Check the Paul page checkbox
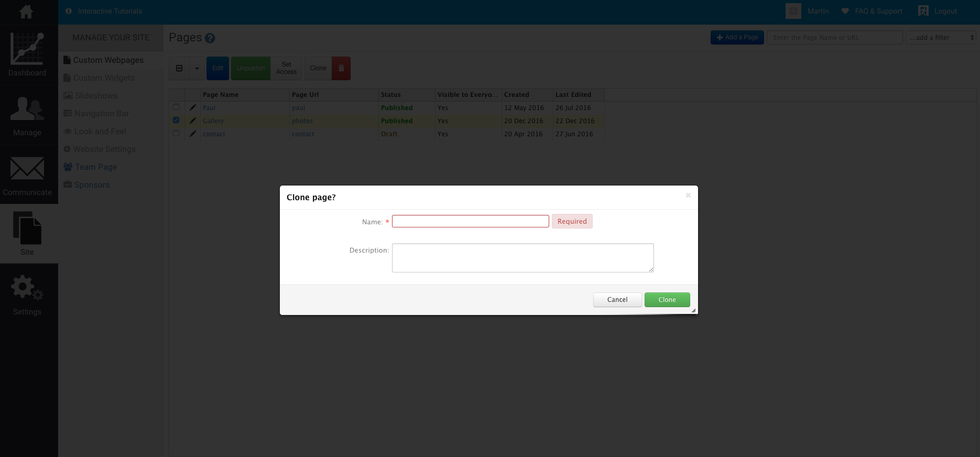Image resolution: width=980 pixels, height=457 pixels. [176, 107]
